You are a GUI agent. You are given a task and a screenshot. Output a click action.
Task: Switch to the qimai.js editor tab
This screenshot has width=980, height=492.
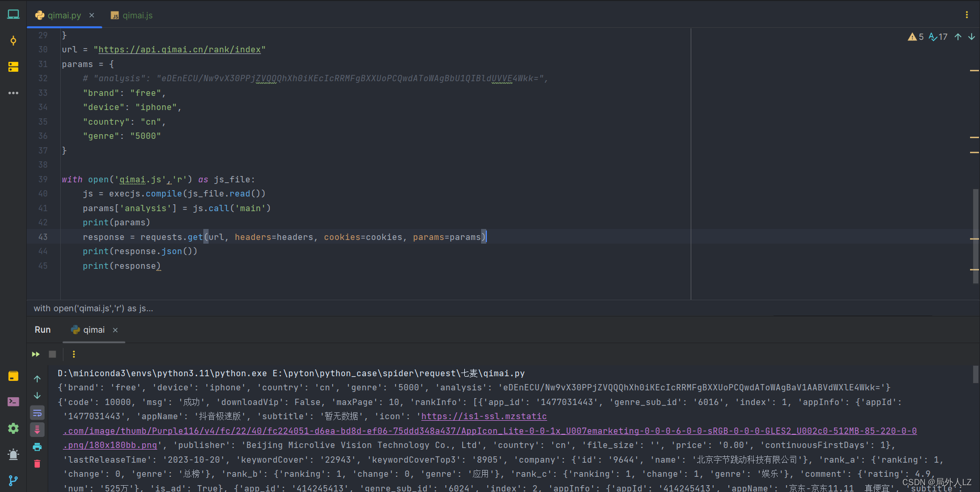click(x=132, y=15)
